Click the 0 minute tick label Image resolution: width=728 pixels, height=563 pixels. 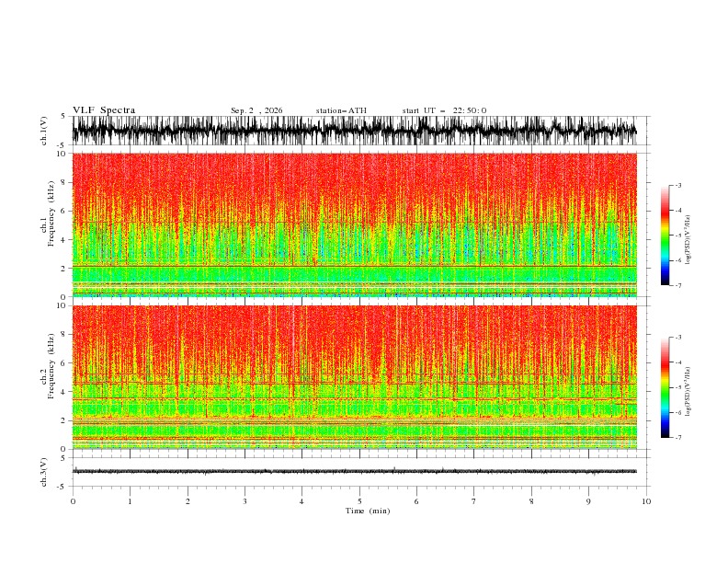[x=73, y=501]
